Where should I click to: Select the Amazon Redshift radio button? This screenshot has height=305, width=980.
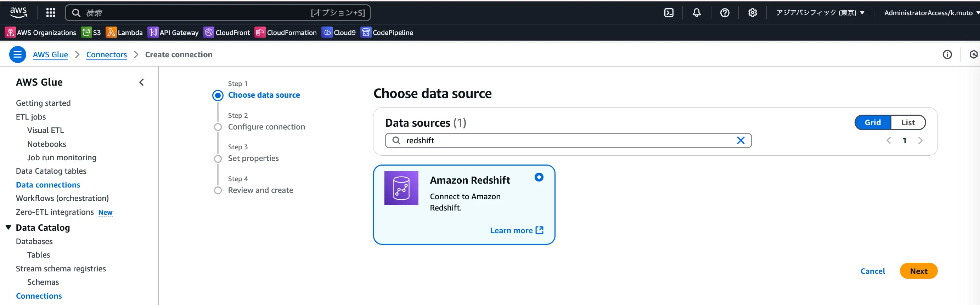[539, 177]
